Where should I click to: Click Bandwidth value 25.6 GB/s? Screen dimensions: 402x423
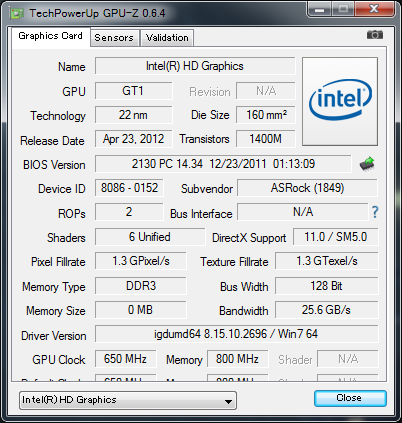click(327, 310)
